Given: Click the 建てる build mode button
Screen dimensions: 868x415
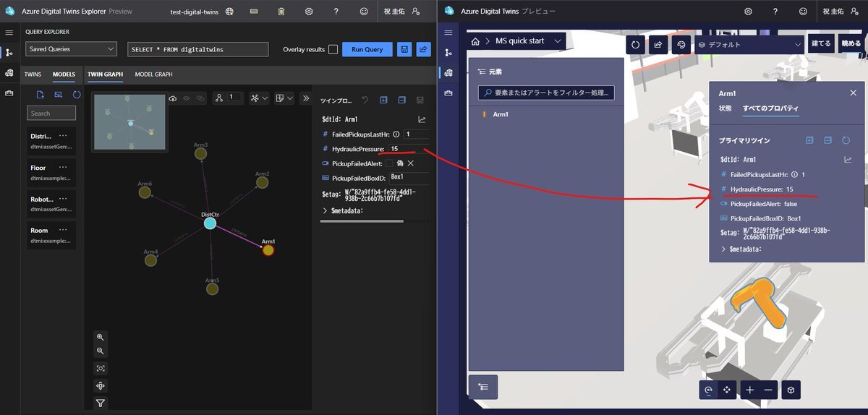Looking at the screenshot, I should pyautogui.click(x=821, y=44).
